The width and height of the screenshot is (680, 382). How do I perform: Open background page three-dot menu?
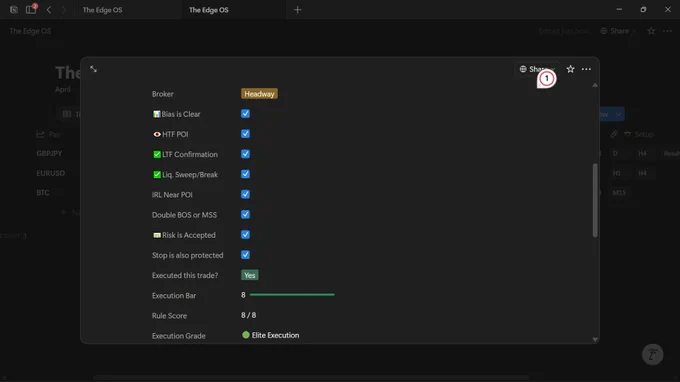tap(667, 31)
